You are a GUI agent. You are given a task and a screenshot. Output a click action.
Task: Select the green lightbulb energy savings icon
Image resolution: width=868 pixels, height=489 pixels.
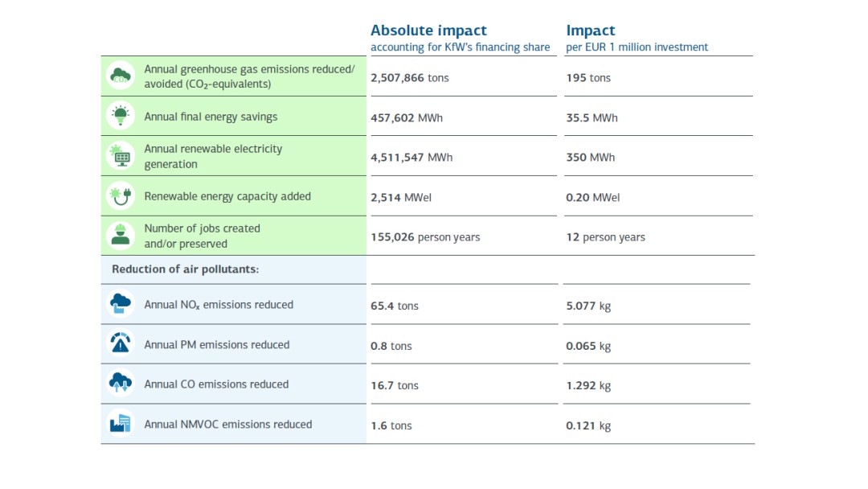(120, 115)
